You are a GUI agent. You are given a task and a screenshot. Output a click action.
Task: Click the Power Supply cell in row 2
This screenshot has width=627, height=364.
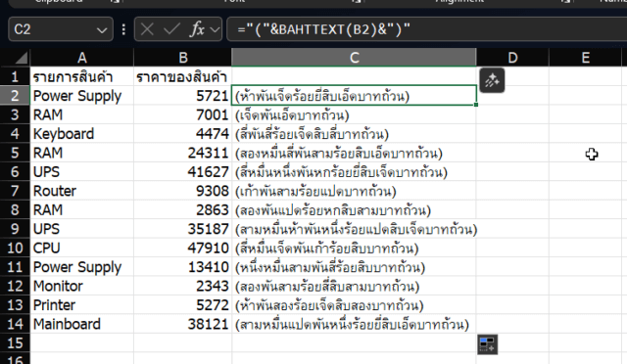(82, 96)
